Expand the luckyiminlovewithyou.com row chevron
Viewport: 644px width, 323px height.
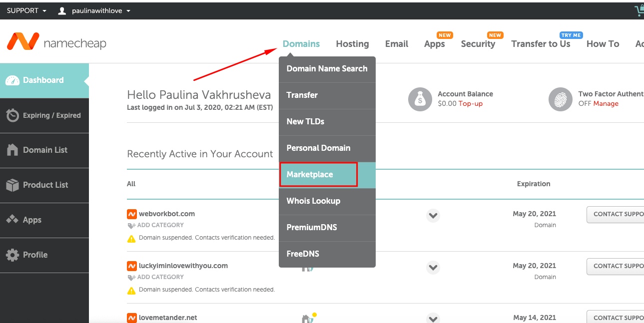click(433, 268)
